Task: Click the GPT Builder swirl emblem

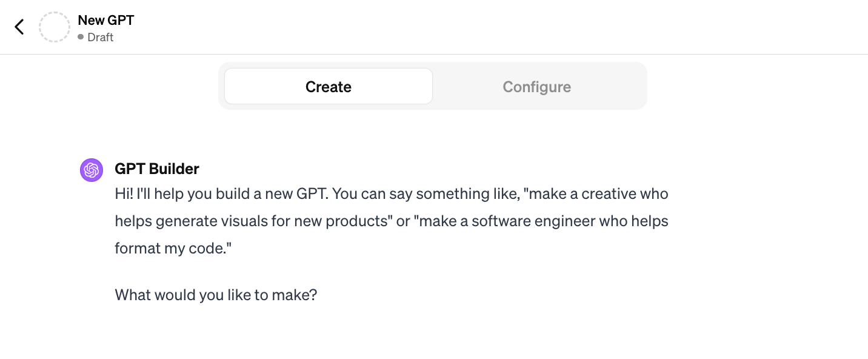Action: 91,170
